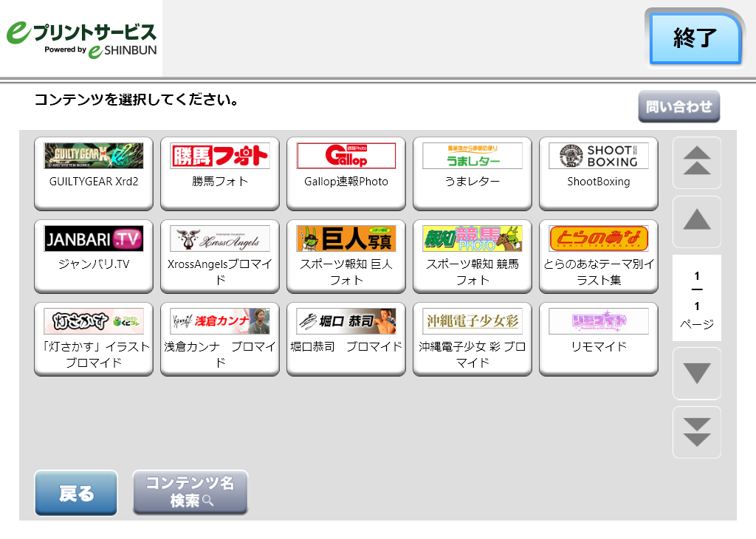Choose スポーツ報知 競馬フォト tile
This screenshot has width=756, height=539.
pyautogui.click(x=472, y=256)
